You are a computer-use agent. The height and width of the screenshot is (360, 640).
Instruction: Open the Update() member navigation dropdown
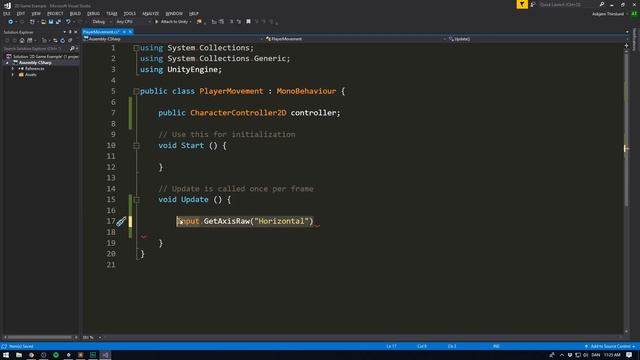click(538, 39)
